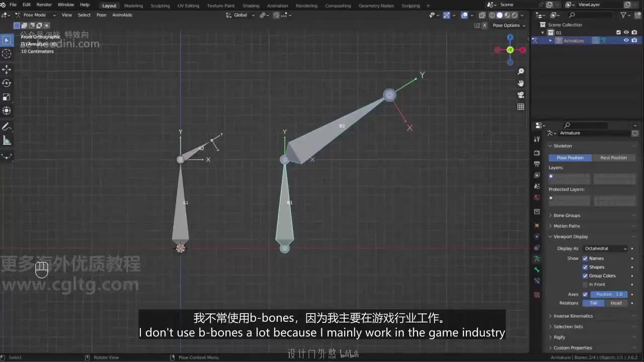The image size is (644, 362).
Task: Select the Scale tool
Action: [x=7, y=97]
